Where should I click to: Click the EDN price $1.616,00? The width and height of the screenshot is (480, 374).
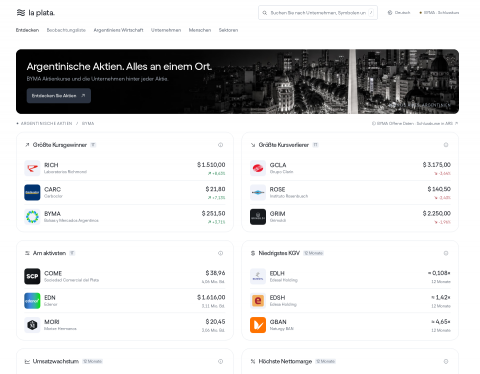(x=211, y=297)
